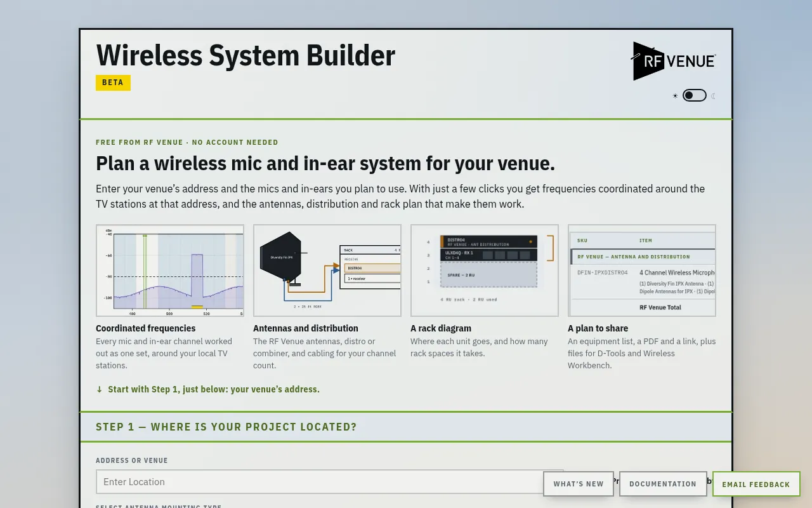Open the Coordinated frequencies spectrum thumbnail
Image resolution: width=812 pixels, height=508 pixels.
pos(170,271)
